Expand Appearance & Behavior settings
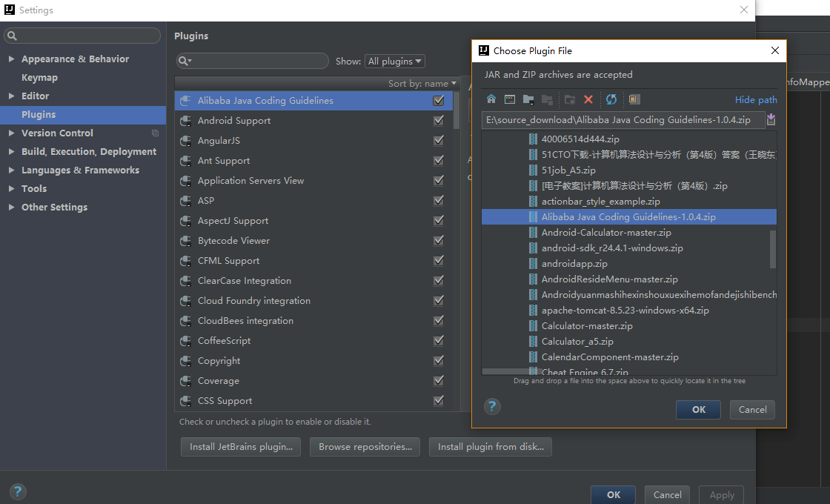This screenshot has height=504, width=830. tap(11, 59)
